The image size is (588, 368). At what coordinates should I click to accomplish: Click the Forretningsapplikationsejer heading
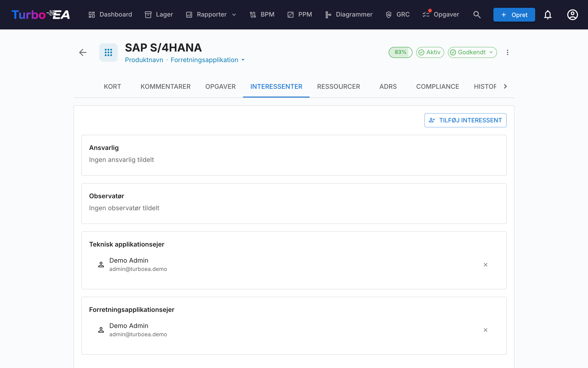pos(132,310)
